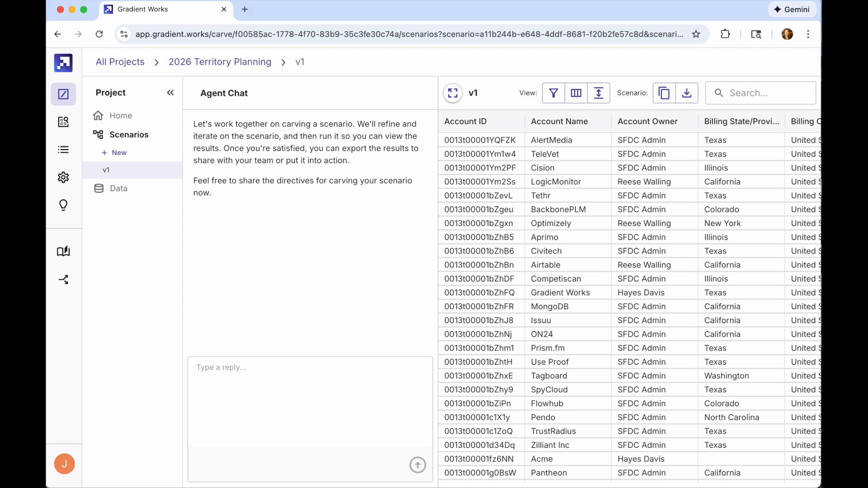
Task: Select the v1 scenario in the Project panel
Action: (x=107, y=170)
